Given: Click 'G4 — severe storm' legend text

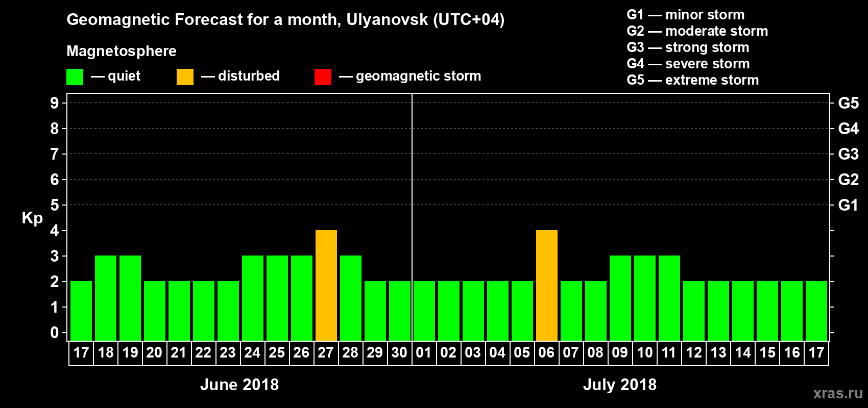Looking at the screenshot, I should (x=688, y=64).
